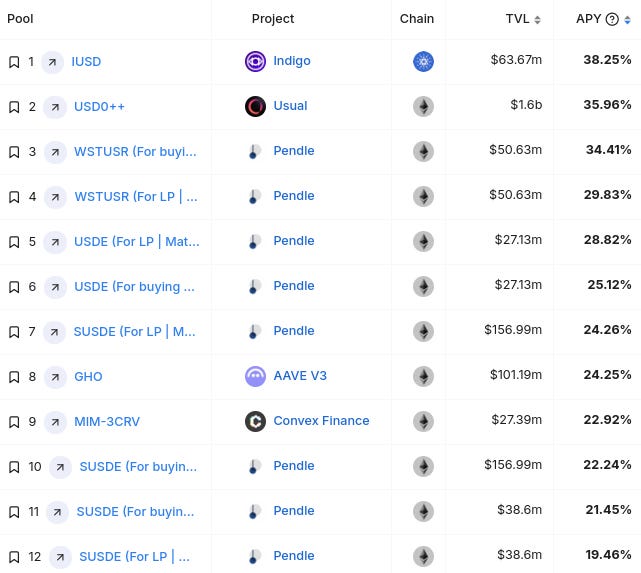Open external arrow icon on row 10

pyautogui.click(x=60, y=467)
